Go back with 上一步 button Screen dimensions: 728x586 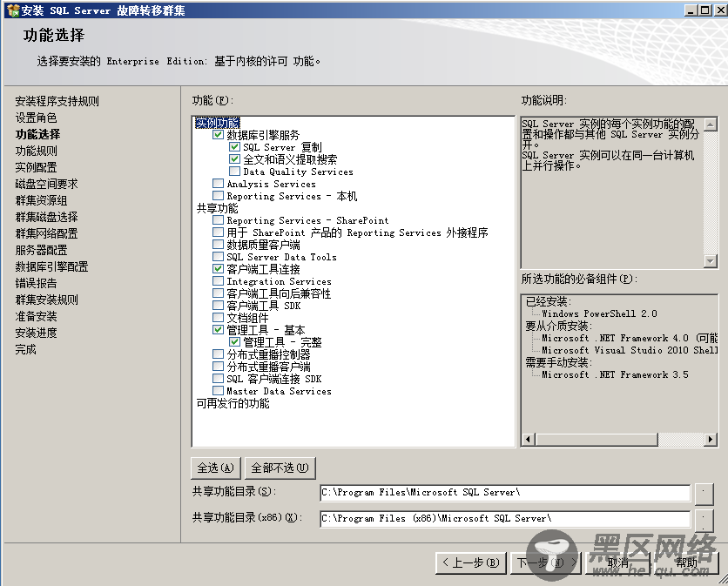tap(471, 562)
